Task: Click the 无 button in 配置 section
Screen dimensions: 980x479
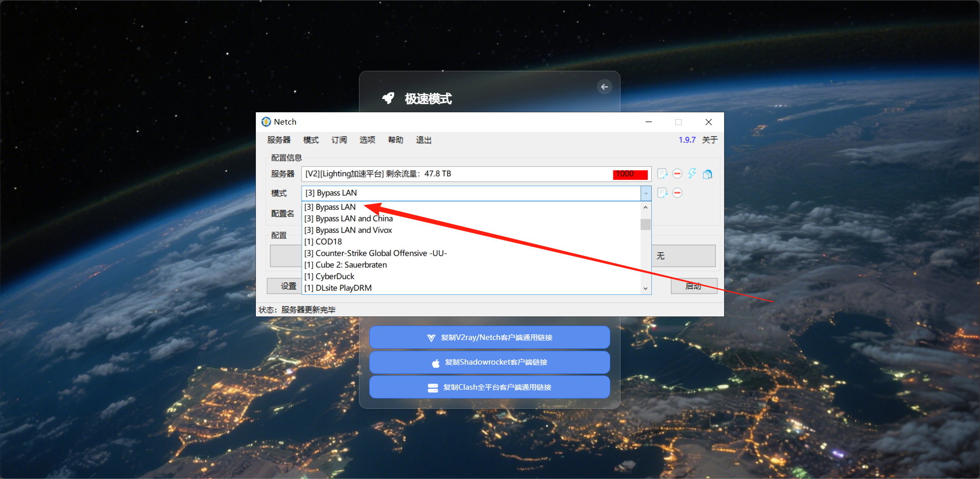Action: tap(684, 256)
